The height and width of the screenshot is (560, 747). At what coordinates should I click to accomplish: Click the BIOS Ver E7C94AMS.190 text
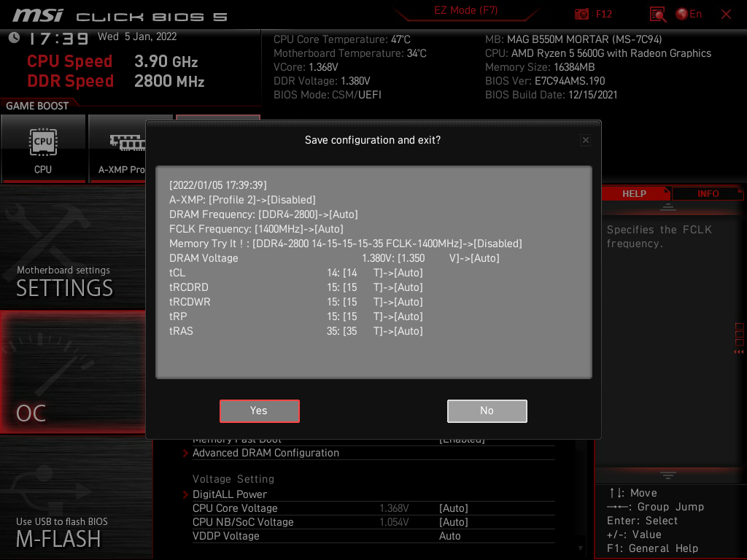point(545,81)
